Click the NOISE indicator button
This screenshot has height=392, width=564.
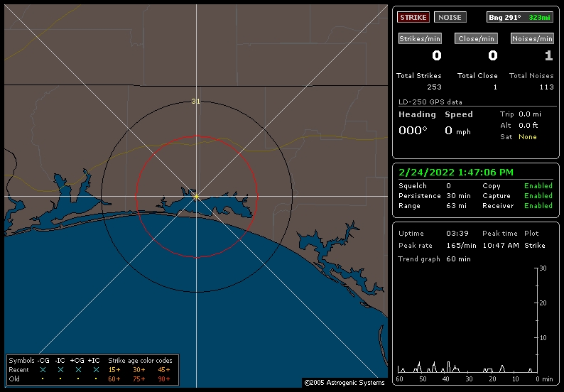coord(450,17)
